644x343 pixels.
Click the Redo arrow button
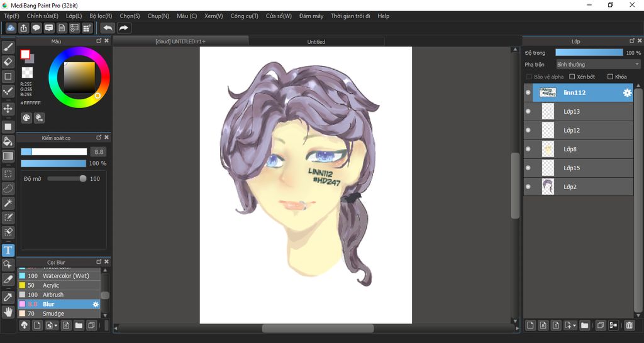(x=123, y=28)
